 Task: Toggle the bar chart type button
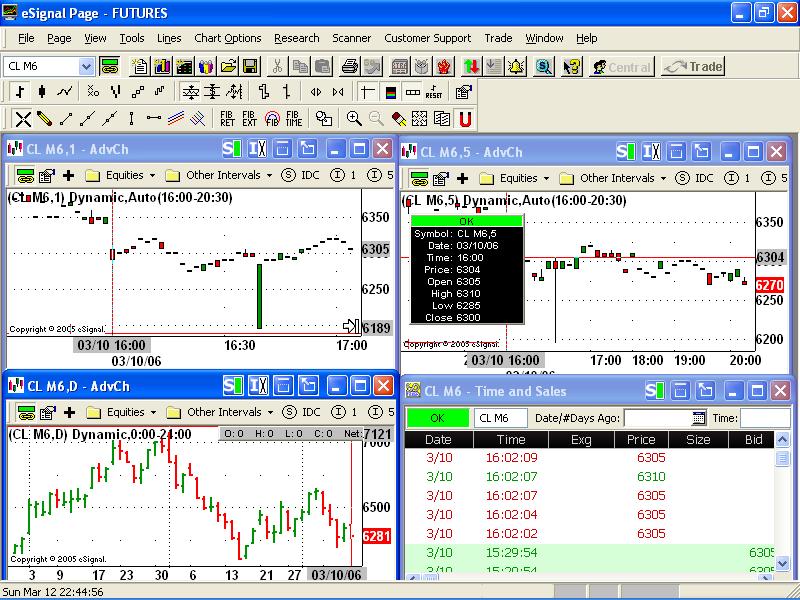click(20, 92)
